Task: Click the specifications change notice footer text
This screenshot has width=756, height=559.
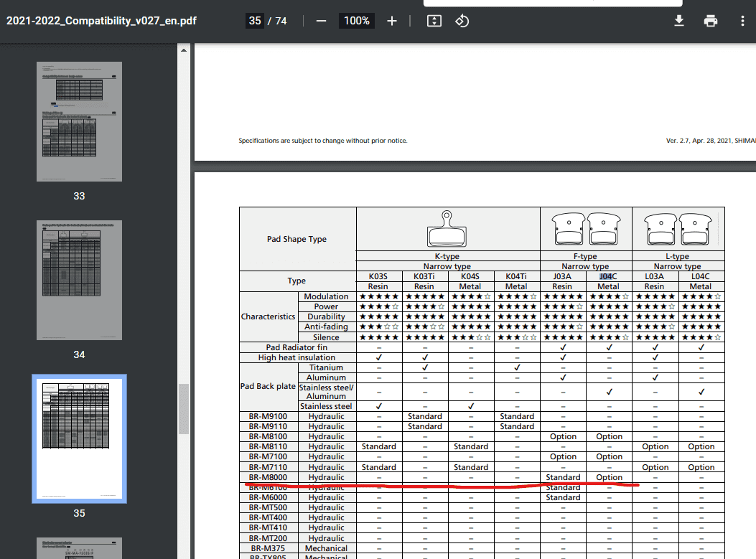Action: 323,141
